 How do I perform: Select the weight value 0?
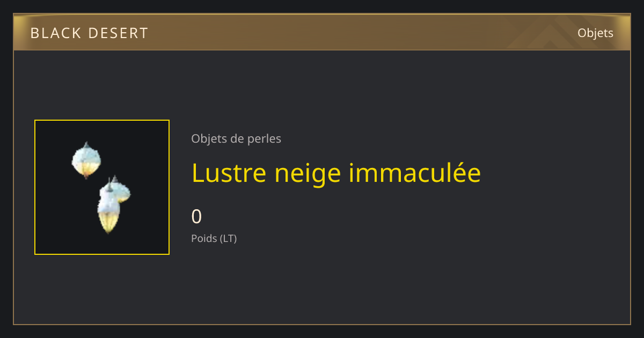point(197,217)
